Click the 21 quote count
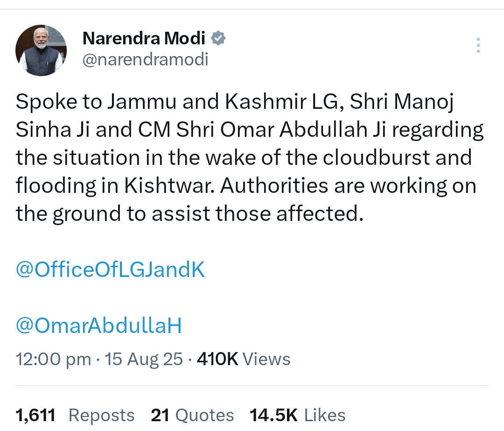Viewport: 504px width, 431px height. click(160, 415)
